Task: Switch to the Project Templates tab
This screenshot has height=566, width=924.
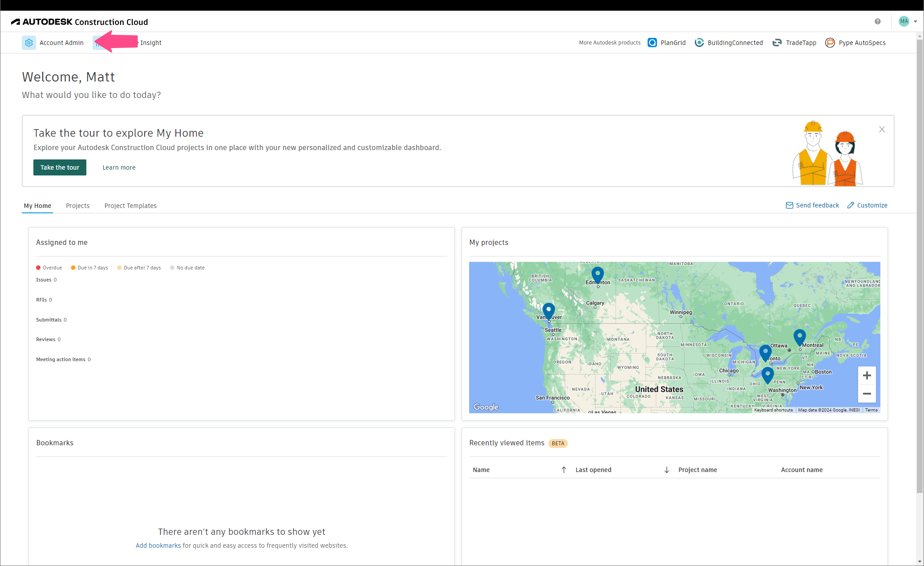Action: click(x=130, y=206)
